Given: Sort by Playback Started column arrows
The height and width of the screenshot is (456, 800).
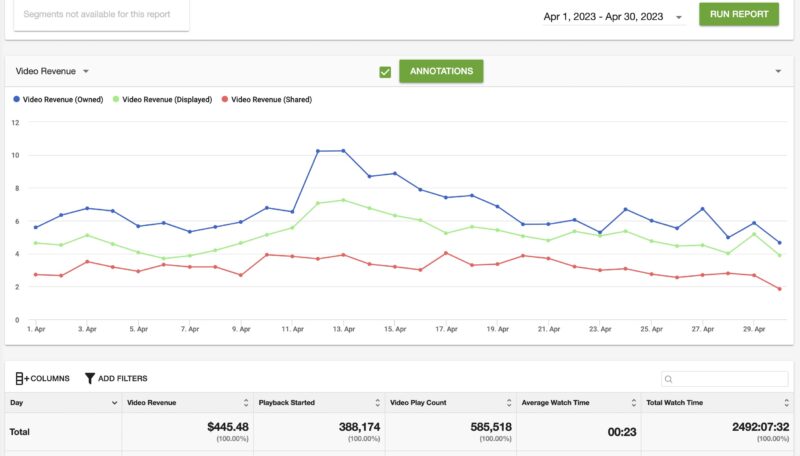Looking at the screenshot, I should [375, 403].
